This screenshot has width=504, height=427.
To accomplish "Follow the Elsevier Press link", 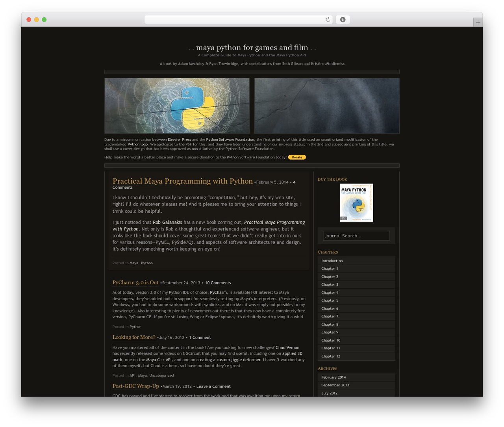I will click(x=179, y=139).
